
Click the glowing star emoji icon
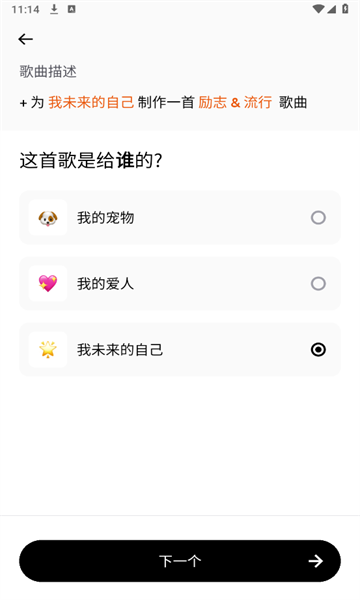pyautogui.click(x=48, y=349)
